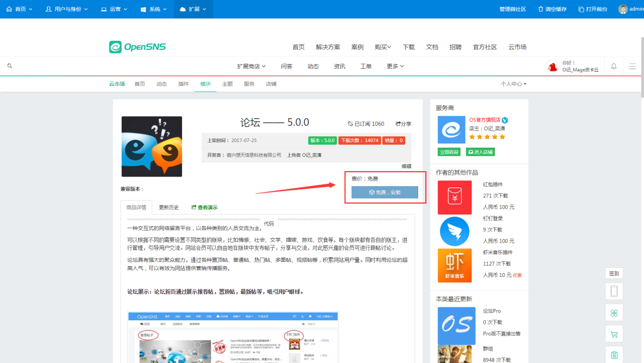The height and width of the screenshot is (363, 644).
Task: Click the OpenSNS logo
Action: 137,47
